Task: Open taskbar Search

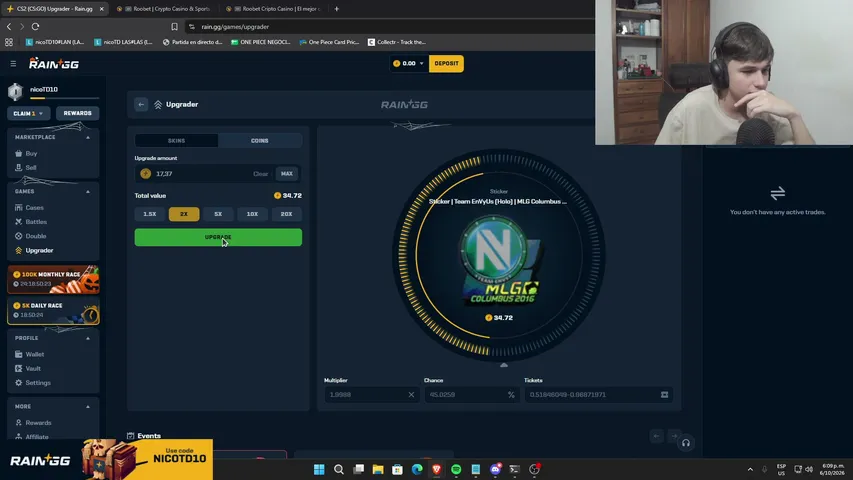Action: [x=338, y=469]
